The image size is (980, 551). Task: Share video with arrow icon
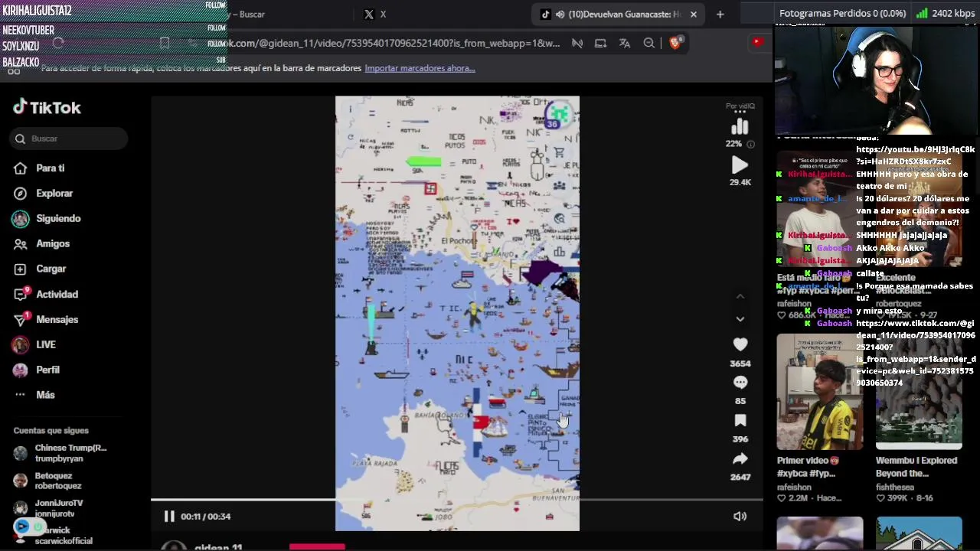[740, 459]
